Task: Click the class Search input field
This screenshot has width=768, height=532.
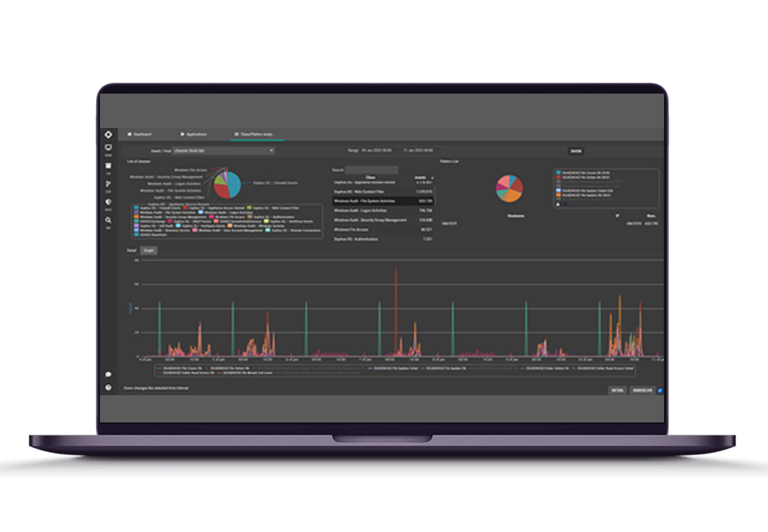Action: click(x=372, y=170)
